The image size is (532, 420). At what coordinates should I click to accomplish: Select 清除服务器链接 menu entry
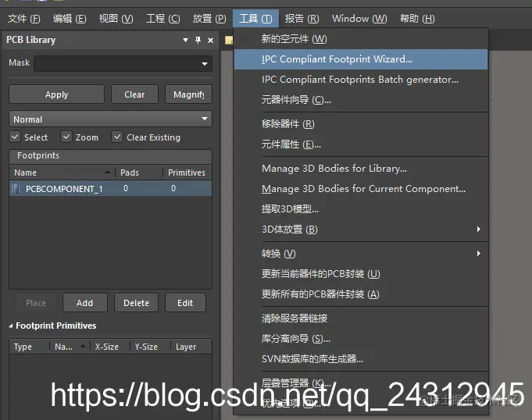pos(361,319)
